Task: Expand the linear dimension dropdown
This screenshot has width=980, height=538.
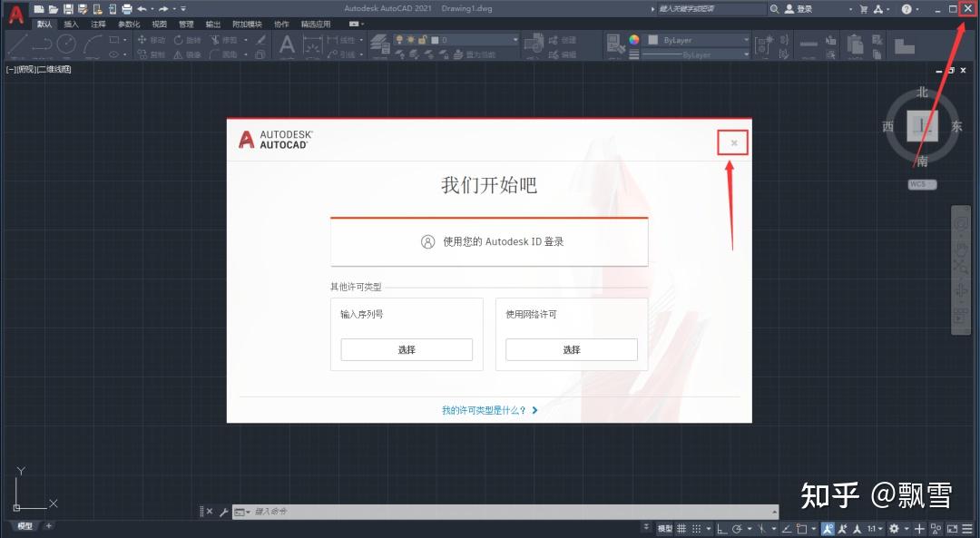Action: click(361, 40)
